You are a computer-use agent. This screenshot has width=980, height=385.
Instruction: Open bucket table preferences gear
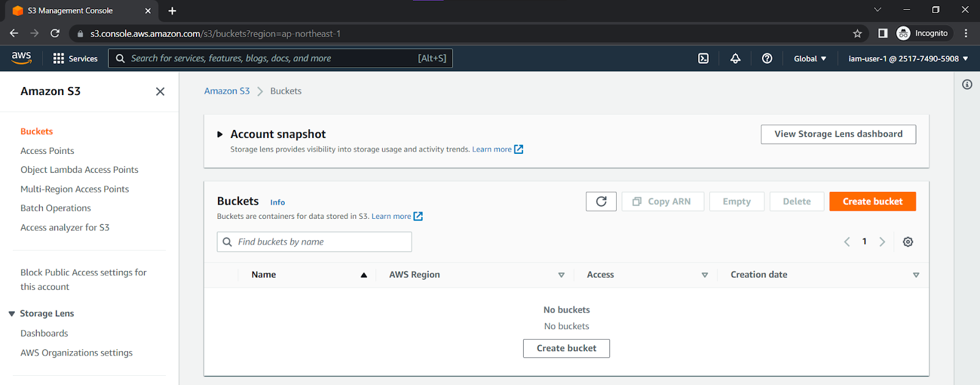tap(908, 242)
